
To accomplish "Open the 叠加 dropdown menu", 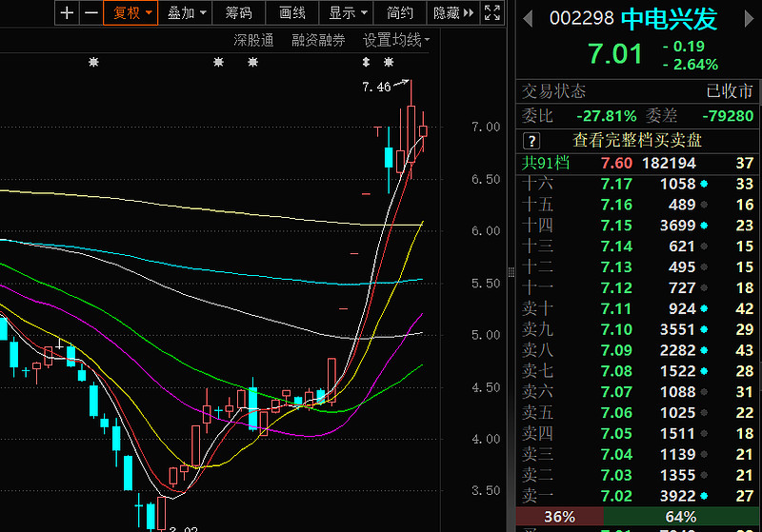I will pyautogui.click(x=186, y=12).
